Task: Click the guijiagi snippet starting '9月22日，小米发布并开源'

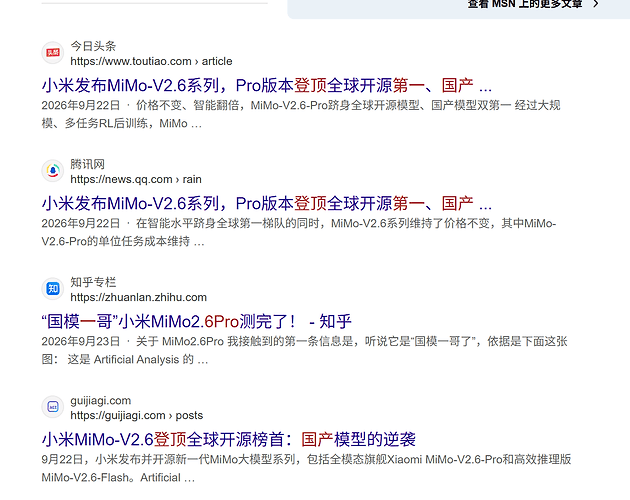Action: tap(306, 468)
